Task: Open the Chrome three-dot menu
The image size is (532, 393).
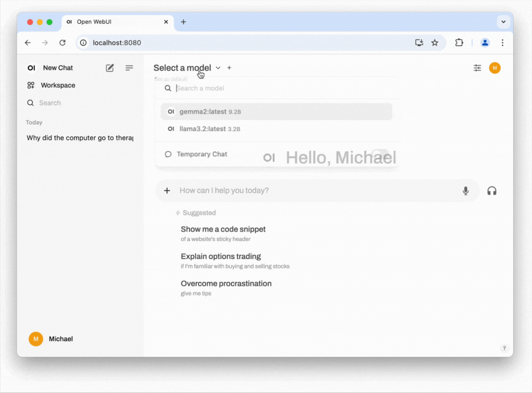Action: (502, 43)
